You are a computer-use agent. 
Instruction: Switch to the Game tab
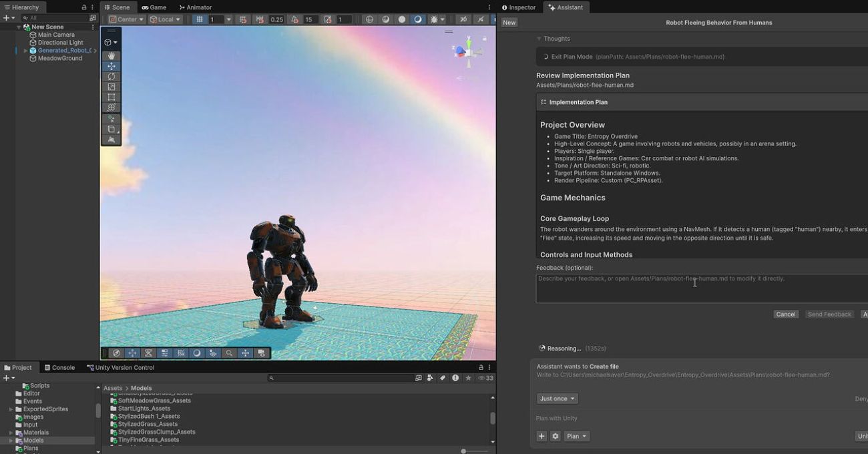click(x=154, y=7)
